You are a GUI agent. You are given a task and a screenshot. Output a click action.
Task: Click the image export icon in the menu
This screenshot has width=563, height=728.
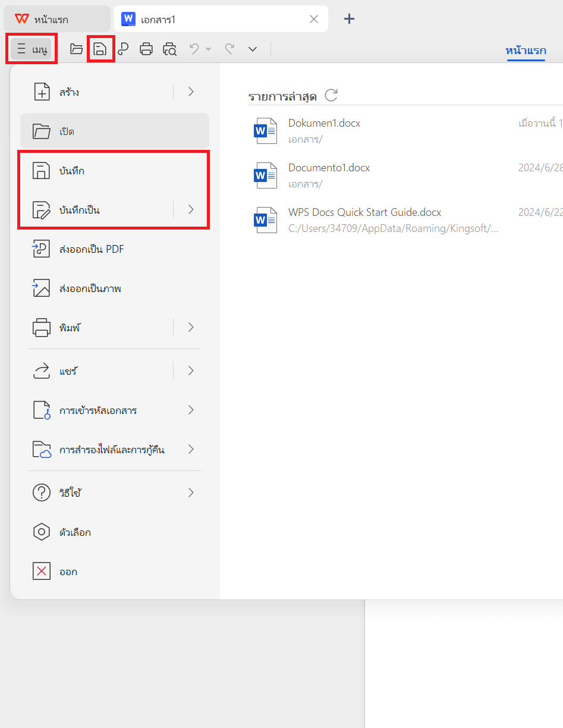[x=41, y=288]
